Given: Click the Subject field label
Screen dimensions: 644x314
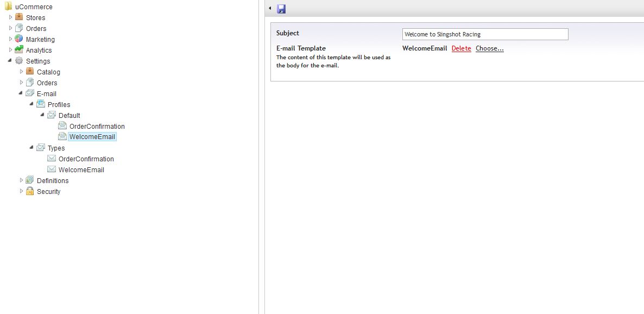Looking at the screenshot, I should tap(287, 33).
